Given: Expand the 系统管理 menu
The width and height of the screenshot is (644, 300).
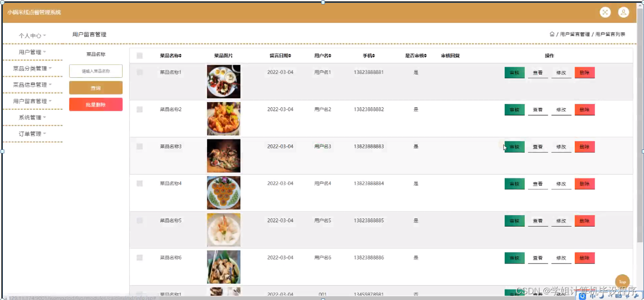Looking at the screenshot, I should [x=32, y=117].
